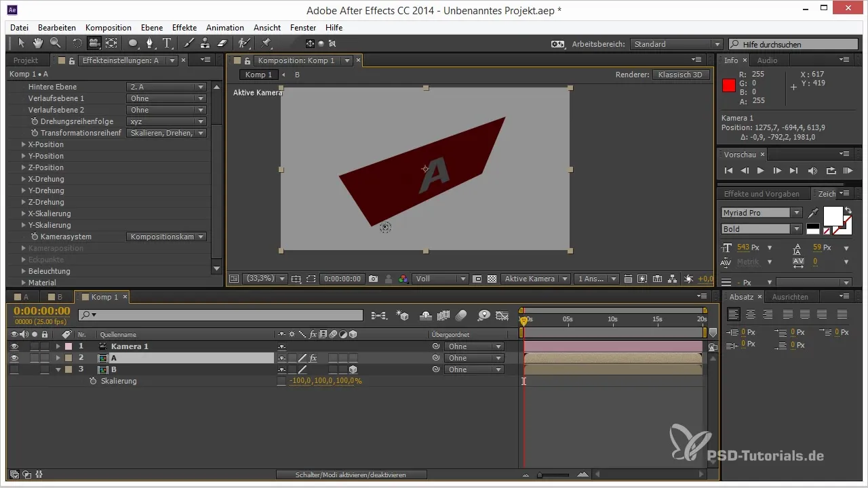Select the Brush tool
This screenshot has width=868, height=488.
pos(189,43)
